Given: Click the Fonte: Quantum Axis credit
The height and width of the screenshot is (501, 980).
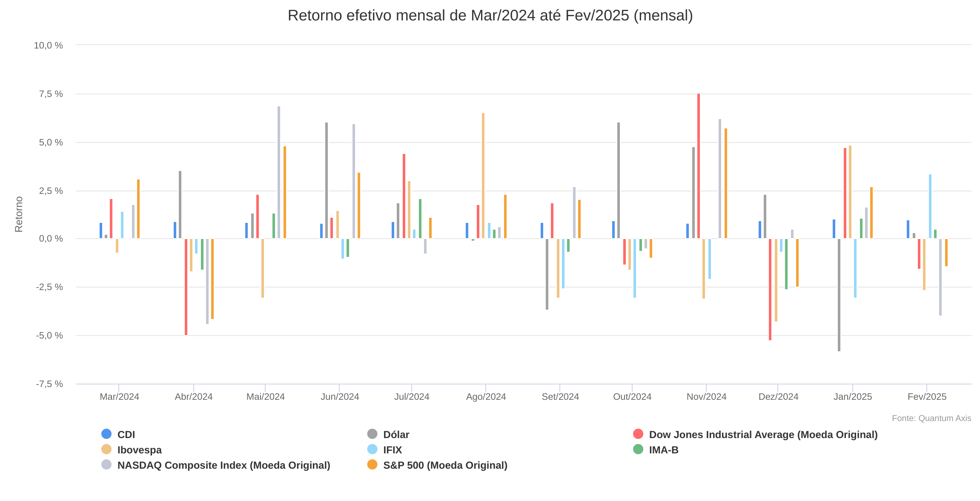Looking at the screenshot, I should (931, 418).
